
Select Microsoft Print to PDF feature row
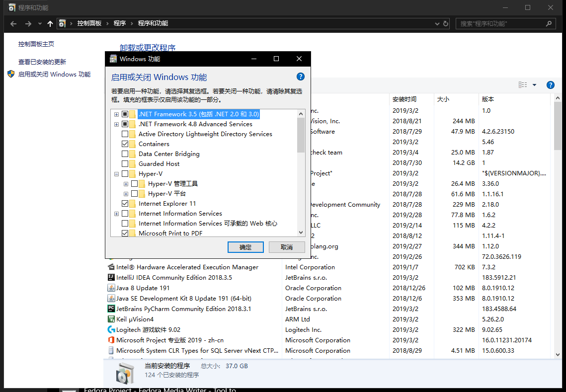point(170,234)
